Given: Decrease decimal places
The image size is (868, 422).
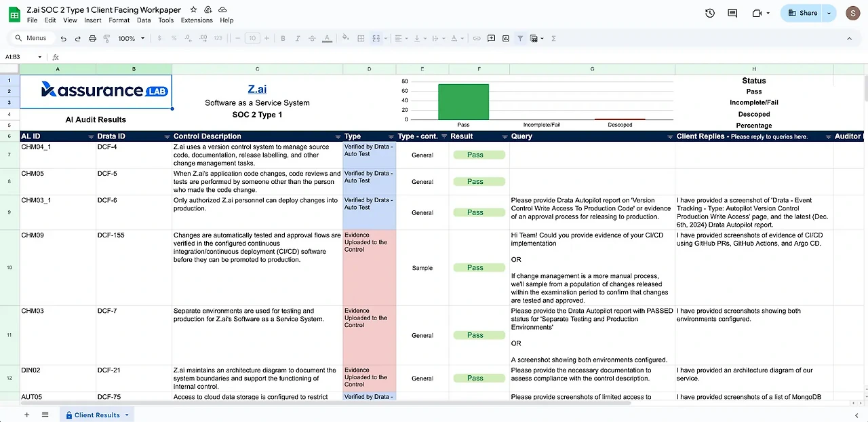Looking at the screenshot, I should (187, 39).
